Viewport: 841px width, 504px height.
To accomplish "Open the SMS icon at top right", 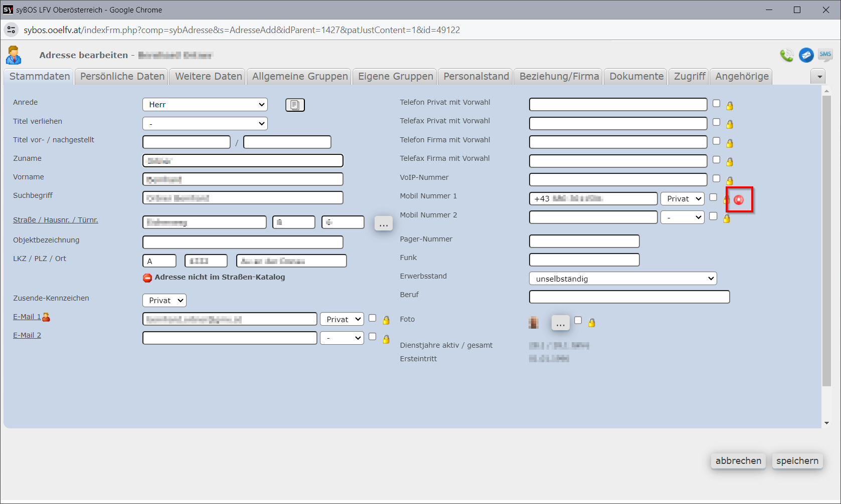I will point(825,55).
